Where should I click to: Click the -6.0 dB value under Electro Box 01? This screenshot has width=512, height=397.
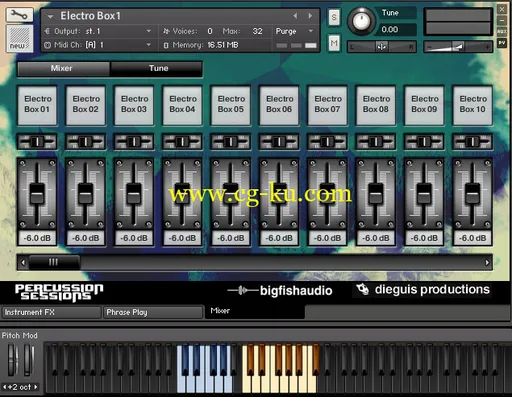tap(37, 238)
